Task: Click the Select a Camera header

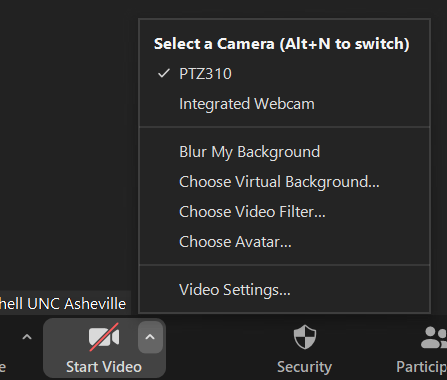Action: 282,44
